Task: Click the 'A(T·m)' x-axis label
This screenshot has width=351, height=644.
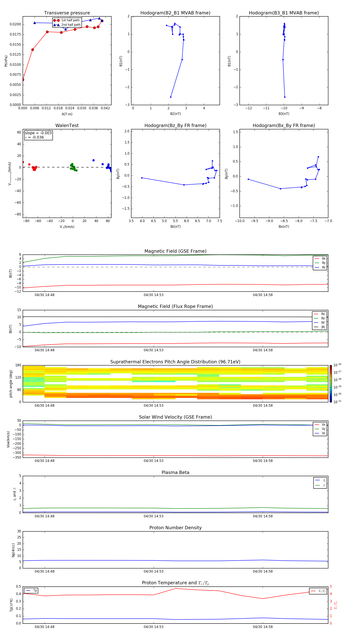Action: click(67, 114)
